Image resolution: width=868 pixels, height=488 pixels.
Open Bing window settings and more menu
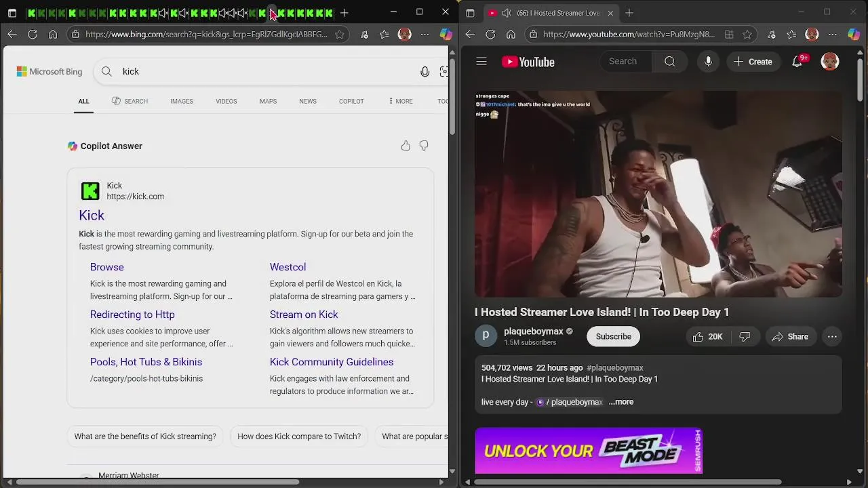(425, 34)
